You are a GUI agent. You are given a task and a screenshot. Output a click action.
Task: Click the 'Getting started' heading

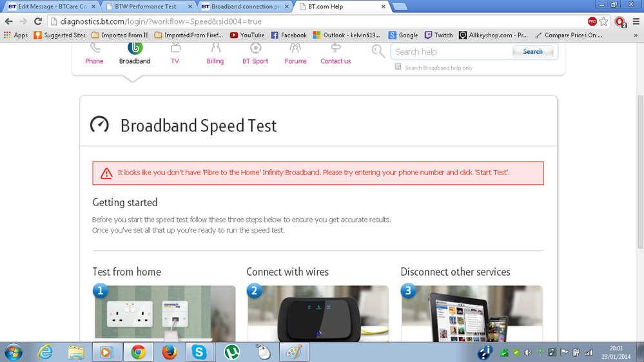[x=125, y=202]
